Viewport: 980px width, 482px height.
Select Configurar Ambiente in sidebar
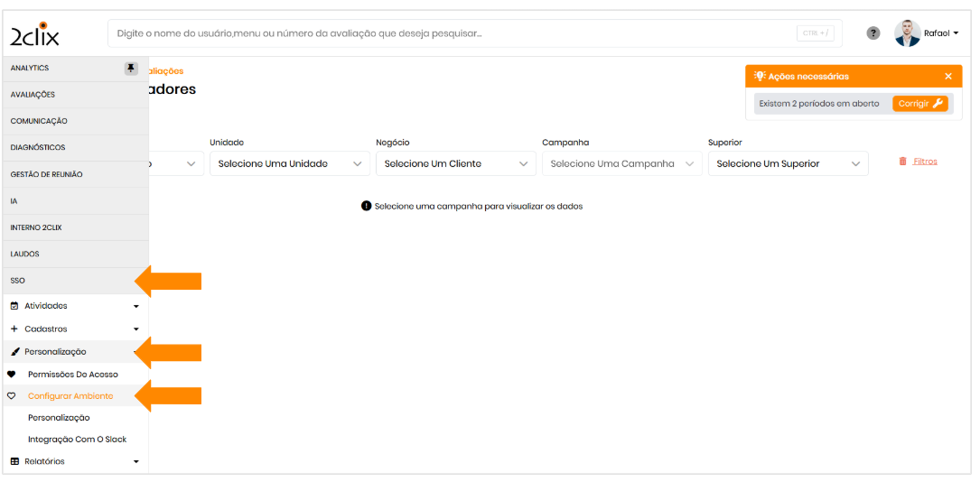click(70, 396)
